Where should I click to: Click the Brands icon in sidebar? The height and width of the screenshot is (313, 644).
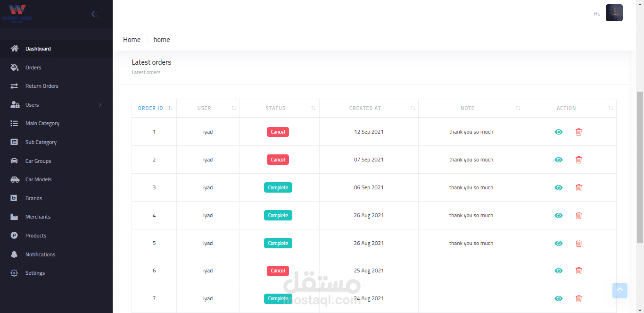pos(14,198)
